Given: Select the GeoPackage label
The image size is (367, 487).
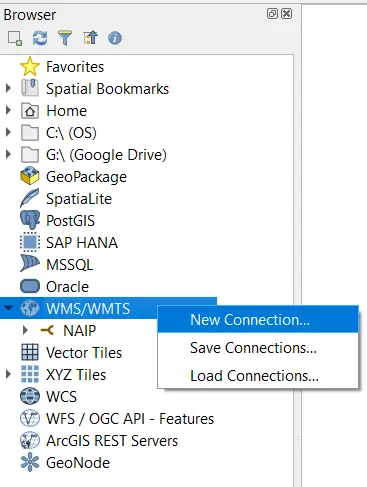Looking at the screenshot, I should (86, 177).
